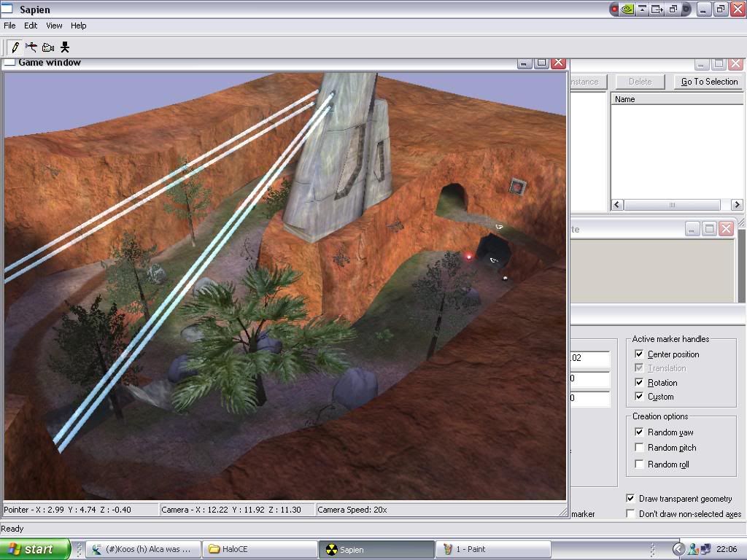Image resolution: width=747 pixels, height=560 pixels.
Task: Open the Edit menu
Action: 31,26
